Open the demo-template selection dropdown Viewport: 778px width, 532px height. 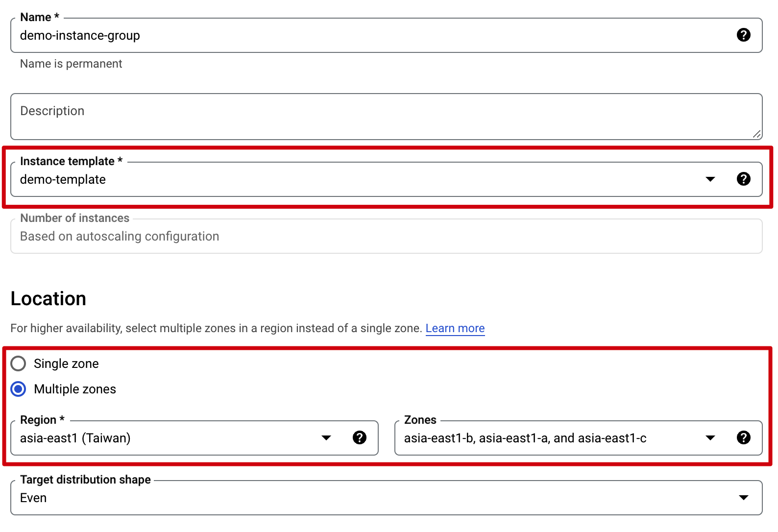[x=343, y=179]
